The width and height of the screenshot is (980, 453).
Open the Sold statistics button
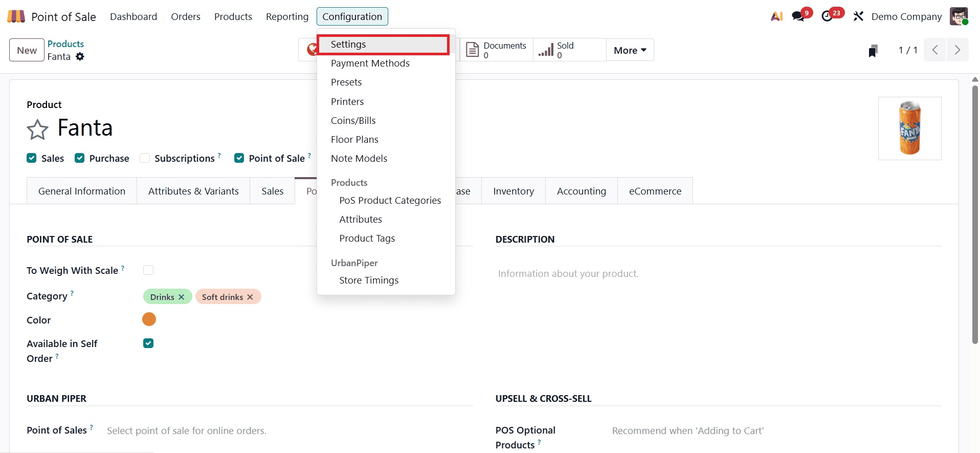point(569,50)
